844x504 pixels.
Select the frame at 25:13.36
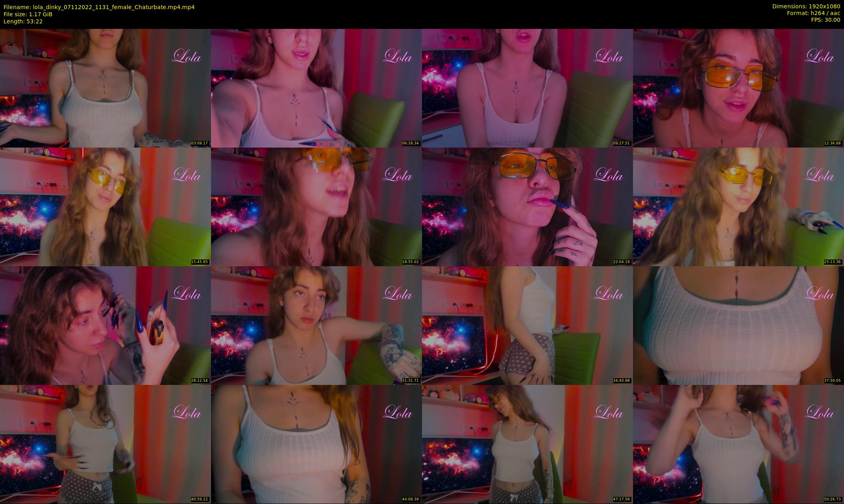click(x=738, y=207)
